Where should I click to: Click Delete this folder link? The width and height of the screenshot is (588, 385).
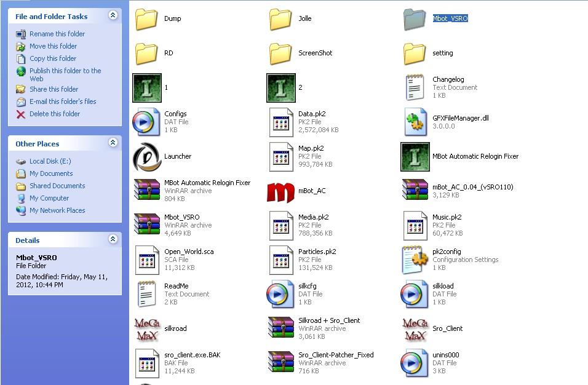(55, 114)
